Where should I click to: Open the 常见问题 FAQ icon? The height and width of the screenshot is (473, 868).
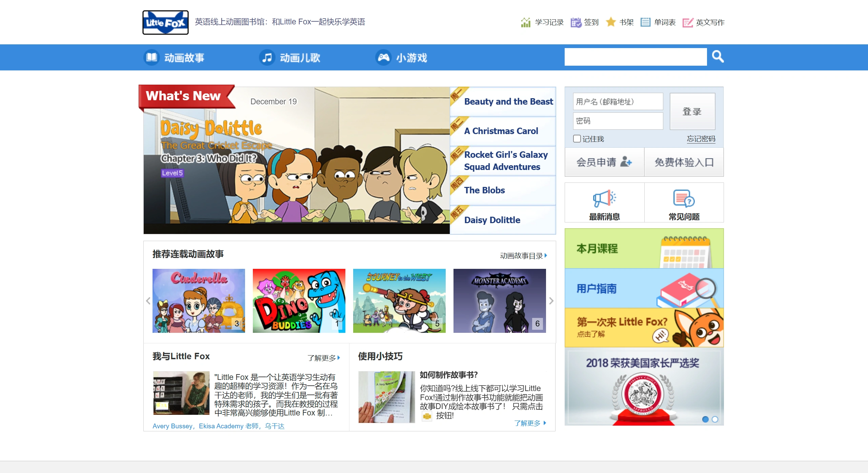[684, 199]
